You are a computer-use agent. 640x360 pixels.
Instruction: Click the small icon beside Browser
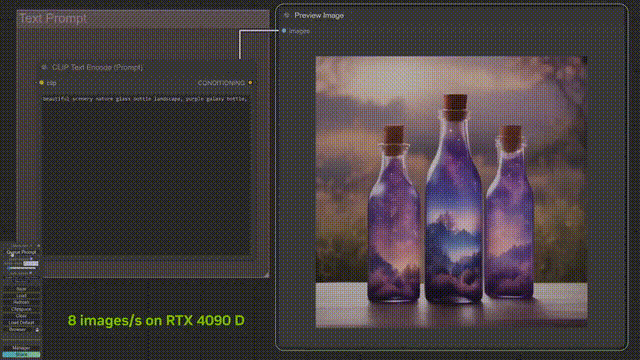37,330
